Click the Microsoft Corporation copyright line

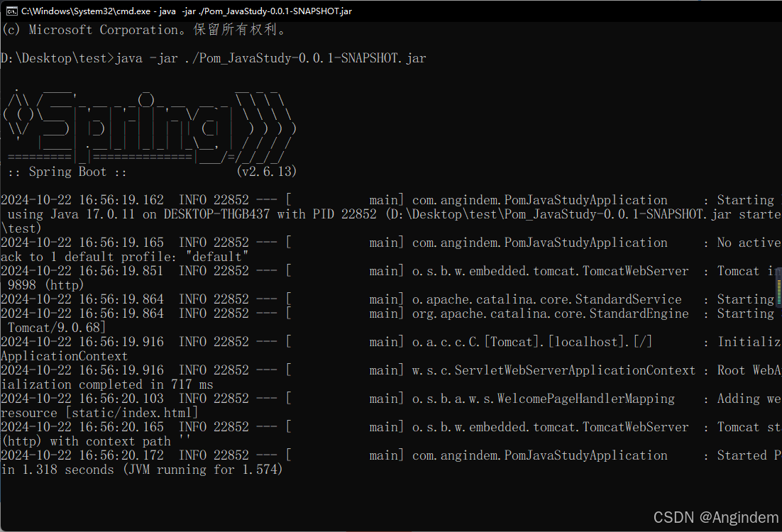coord(144,30)
